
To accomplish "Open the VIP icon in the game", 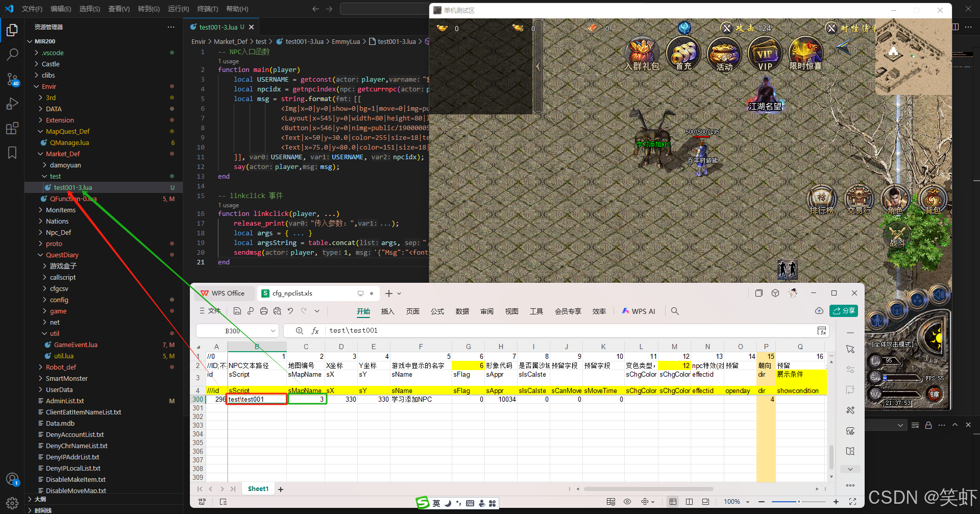I will (765, 54).
